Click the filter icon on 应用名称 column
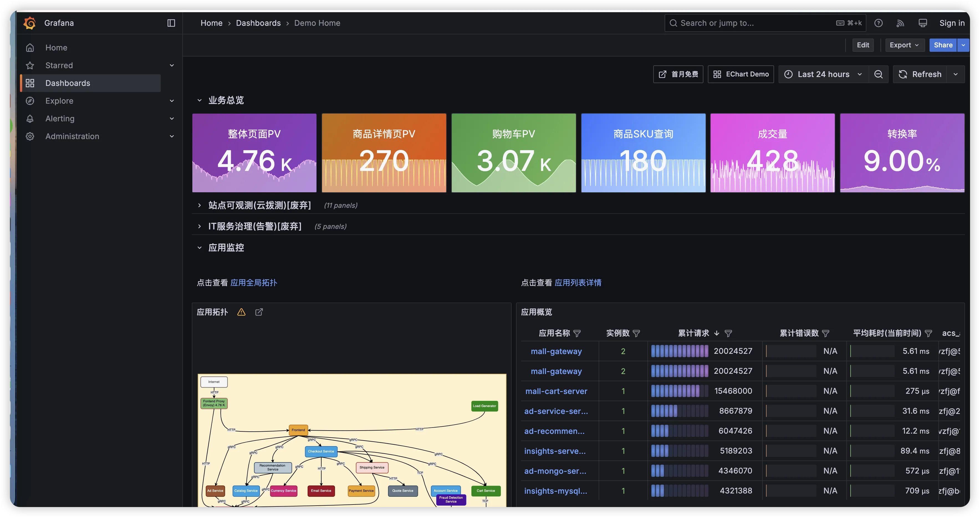 point(577,333)
